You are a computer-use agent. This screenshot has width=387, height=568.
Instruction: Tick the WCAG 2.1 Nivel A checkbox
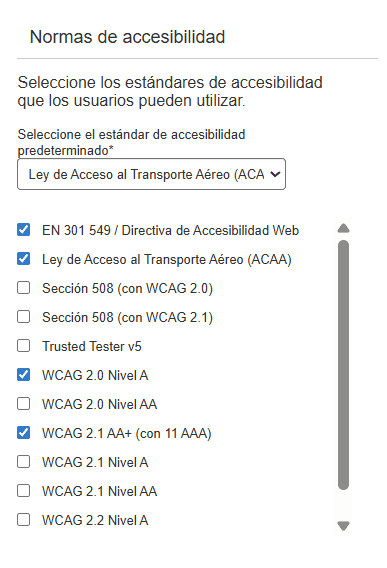tap(24, 462)
